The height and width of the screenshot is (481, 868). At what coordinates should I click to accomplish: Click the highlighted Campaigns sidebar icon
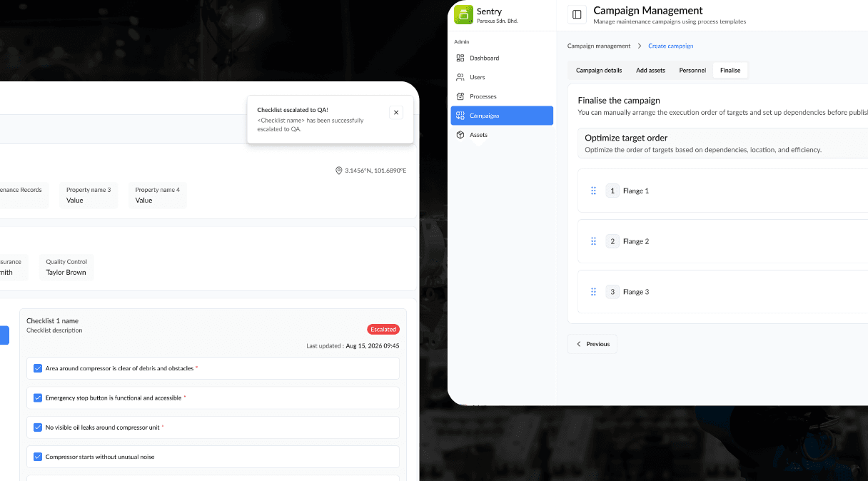[x=460, y=116]
